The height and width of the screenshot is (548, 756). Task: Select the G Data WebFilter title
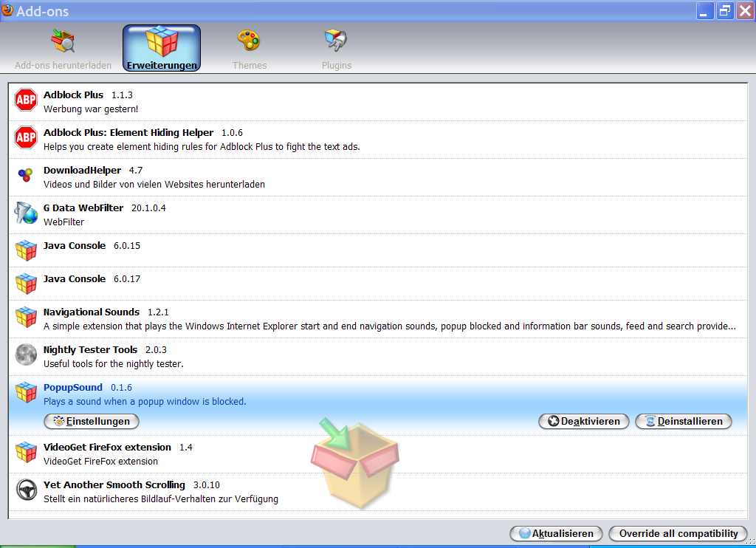83,208
